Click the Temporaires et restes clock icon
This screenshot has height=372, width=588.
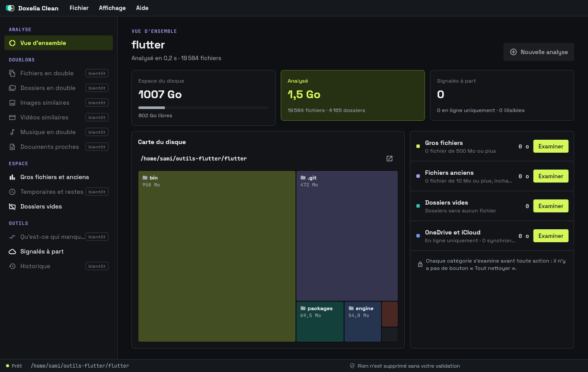(13, 192)
